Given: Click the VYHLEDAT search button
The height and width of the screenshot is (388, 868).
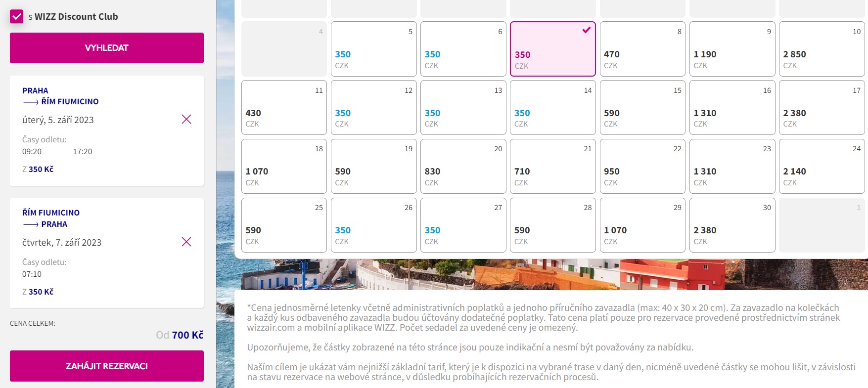Looking at the screenshot, I should click(107, 48).
